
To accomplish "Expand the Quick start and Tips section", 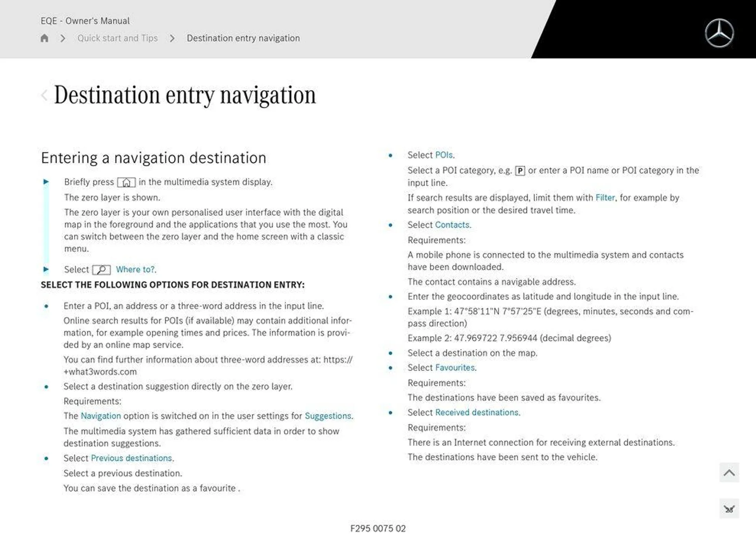I will 117,37.
